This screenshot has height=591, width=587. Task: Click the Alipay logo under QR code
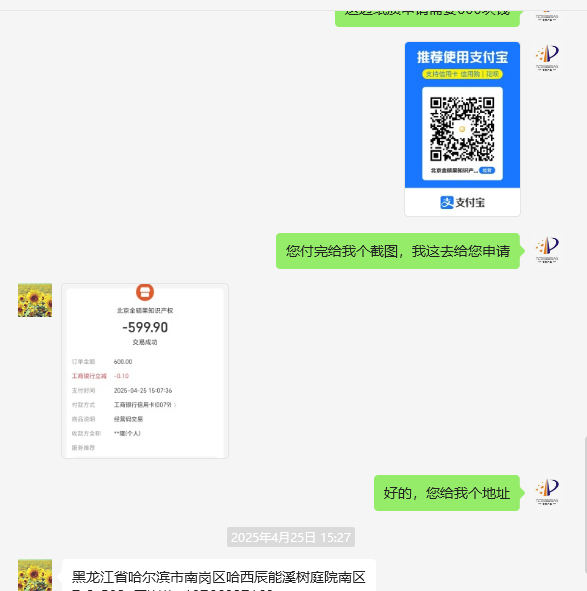click(x=462, y=202)
